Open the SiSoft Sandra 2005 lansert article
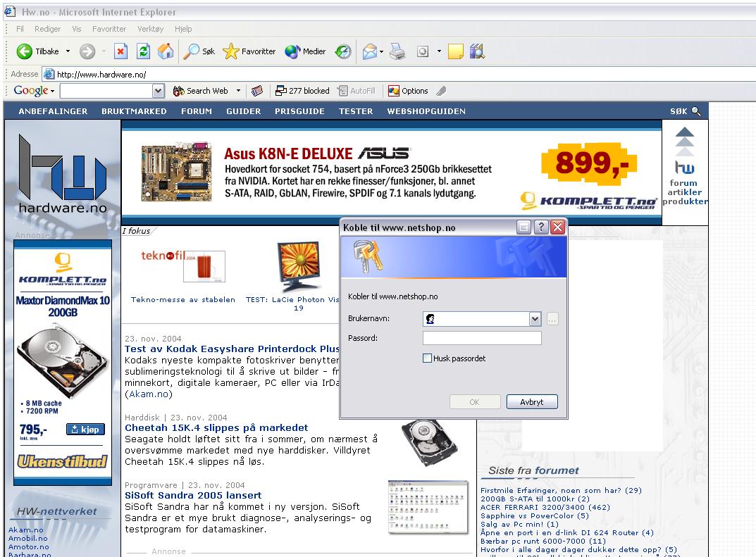 coord(193,495)
